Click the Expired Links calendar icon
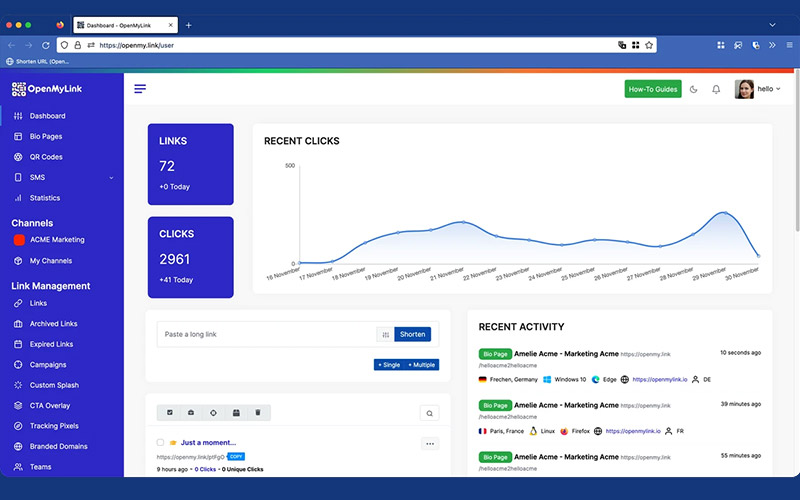The image size is (800, 500). [x=18, y=344]
